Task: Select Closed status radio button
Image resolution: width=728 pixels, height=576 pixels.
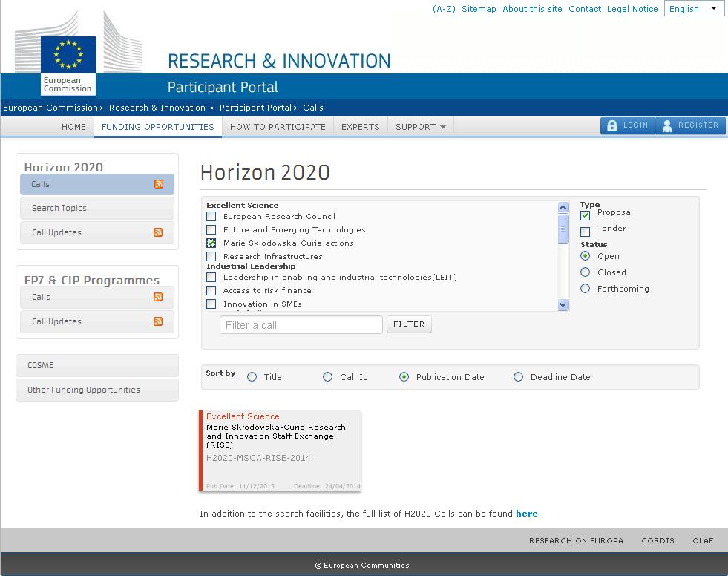Action: click(x=585, y=272)
